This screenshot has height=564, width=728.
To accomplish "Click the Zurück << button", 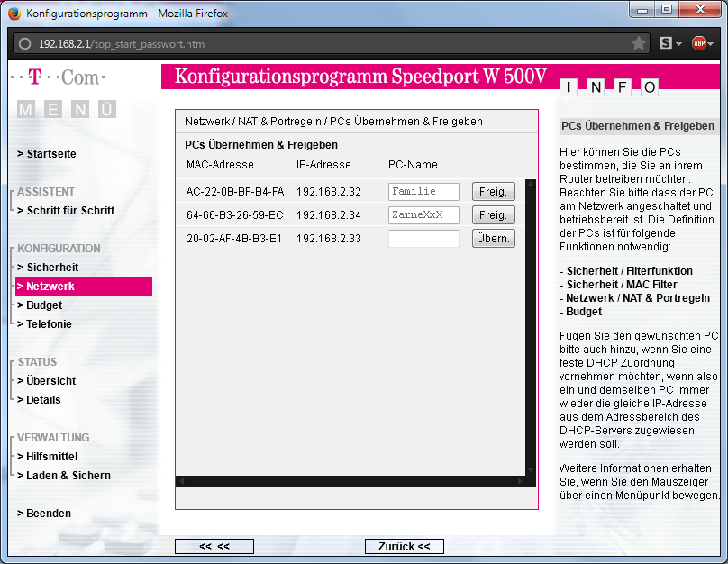I will coord(405,546).
